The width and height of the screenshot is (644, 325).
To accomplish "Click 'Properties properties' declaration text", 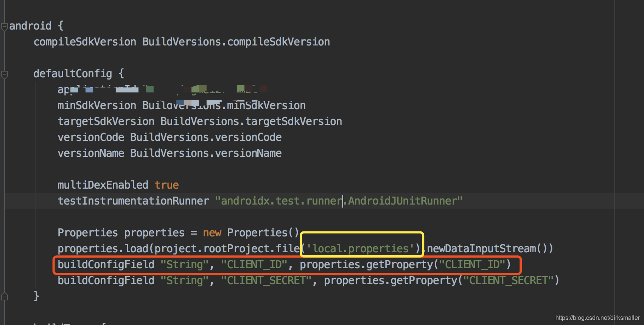I will point(121,233).
